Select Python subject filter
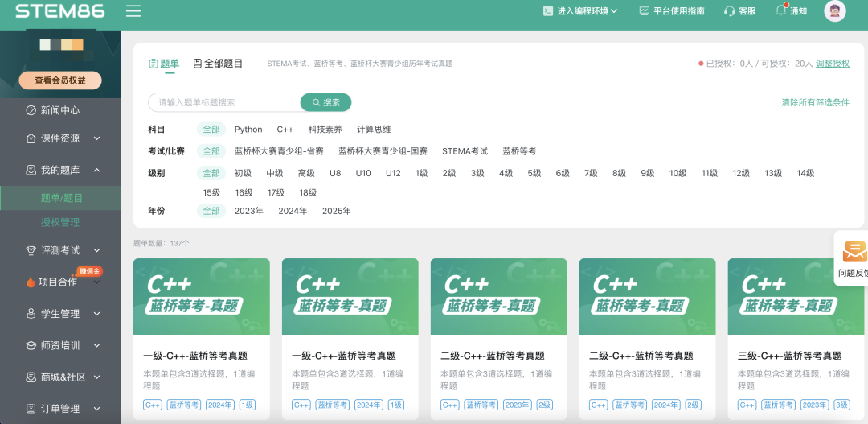The image size is (868, 424). 248,130
